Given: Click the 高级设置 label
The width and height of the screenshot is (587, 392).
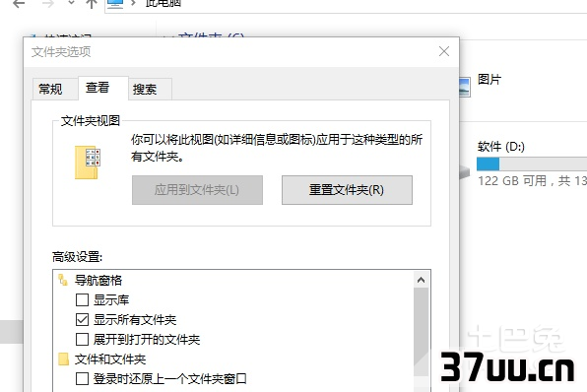Looking at the screenshot, I should click(x=77, y=257).
